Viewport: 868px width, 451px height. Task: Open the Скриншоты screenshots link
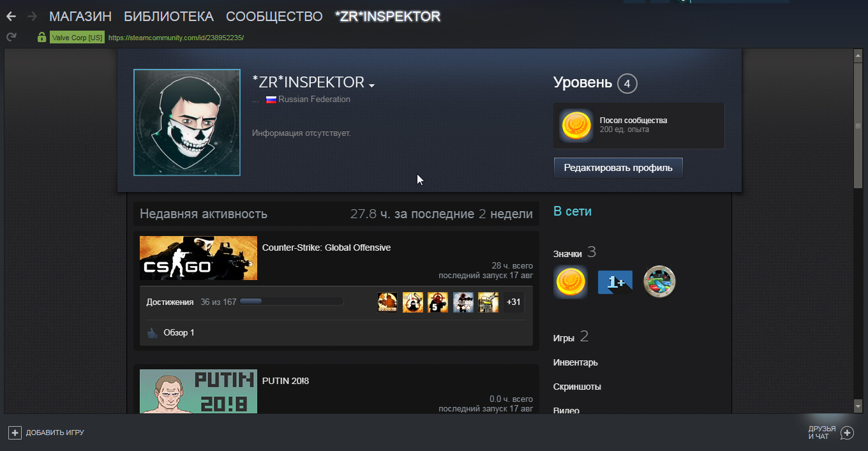click(577, 387)
